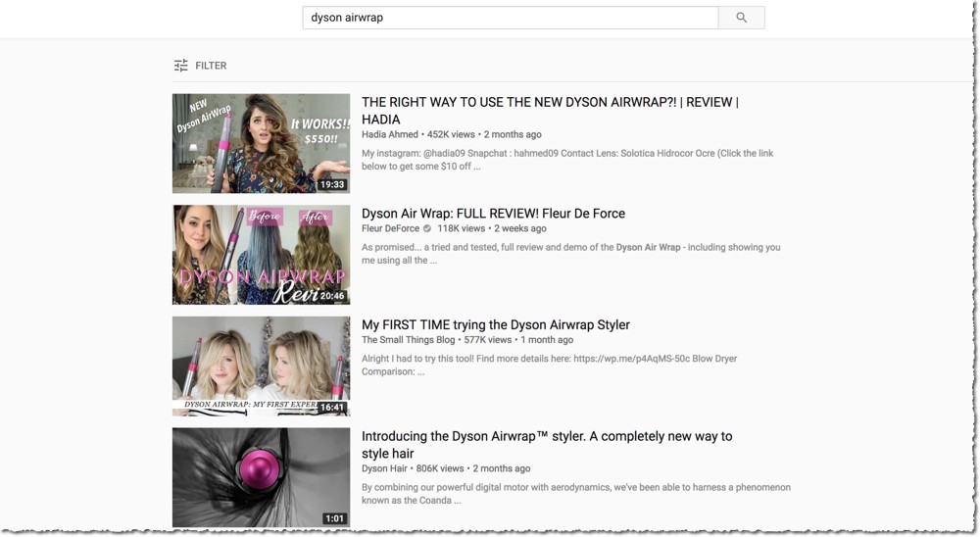The image size is (980, 537).
Task: Open 'Introducing the Dyson Airwrap' title
Action: 547,445
